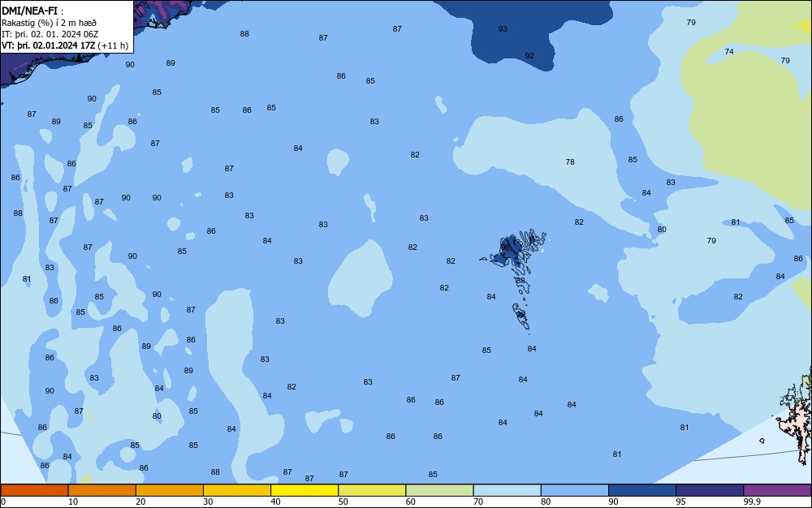Click the "99.9" color scale label
This screenshot has height=508, width=812.
tap(752, 502)
